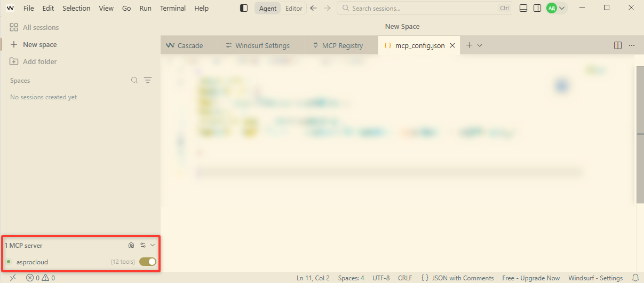Open the Selection menu
The image size is (644, 283).
click(x=76, y=8)
